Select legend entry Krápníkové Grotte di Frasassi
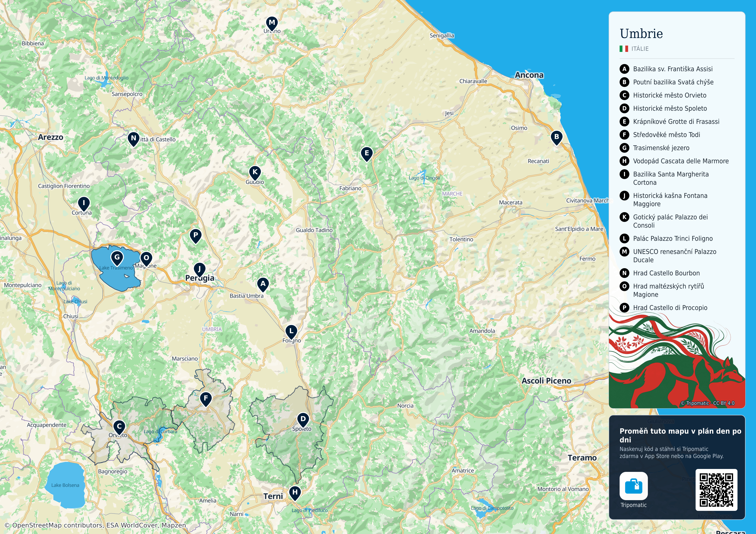Screen dimensions: 756x534 click(670, 122)
